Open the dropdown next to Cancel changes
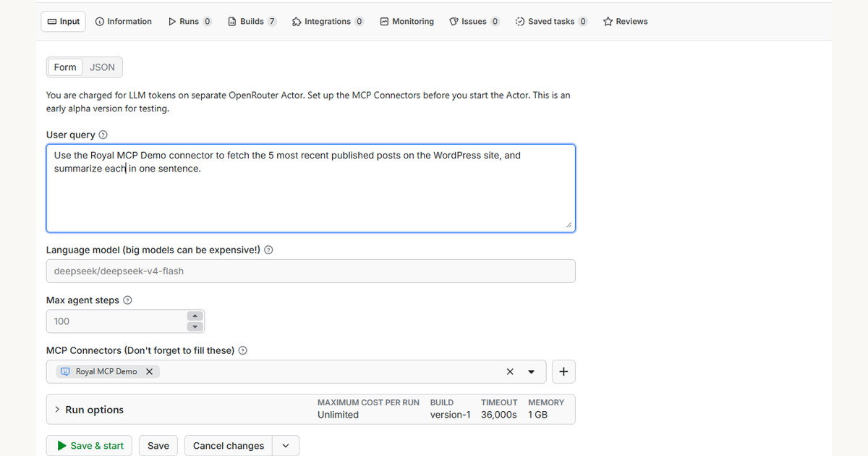Viewport: 868px width, 456px height. pos(286,446)
